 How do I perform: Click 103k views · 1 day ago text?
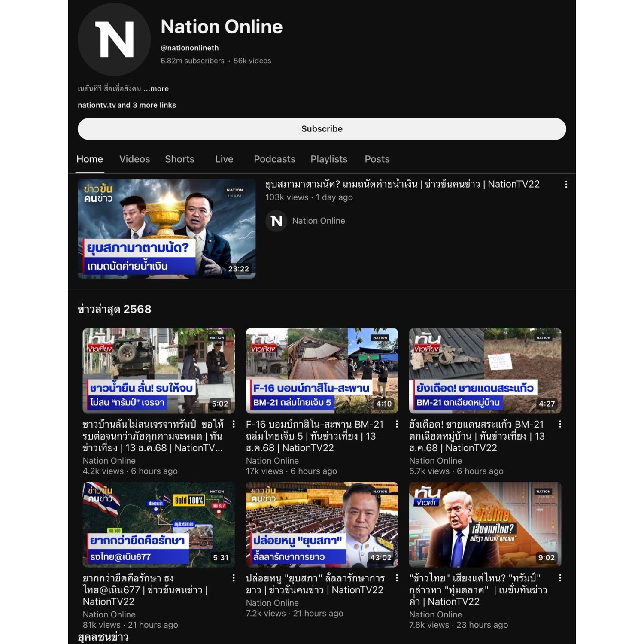[309, 197]
